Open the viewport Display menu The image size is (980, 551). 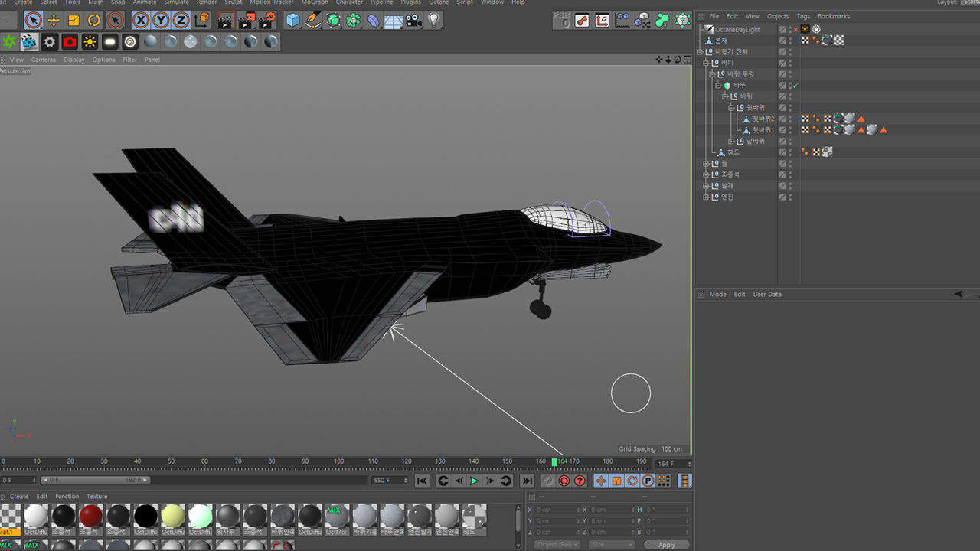(74, 60)
